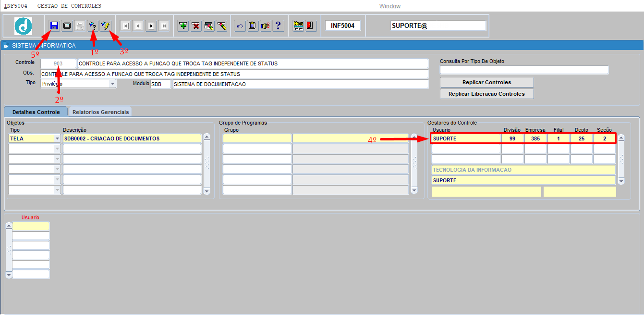Click up arrow of Gestores do Controle scrollbar

(x=621, y=138)
